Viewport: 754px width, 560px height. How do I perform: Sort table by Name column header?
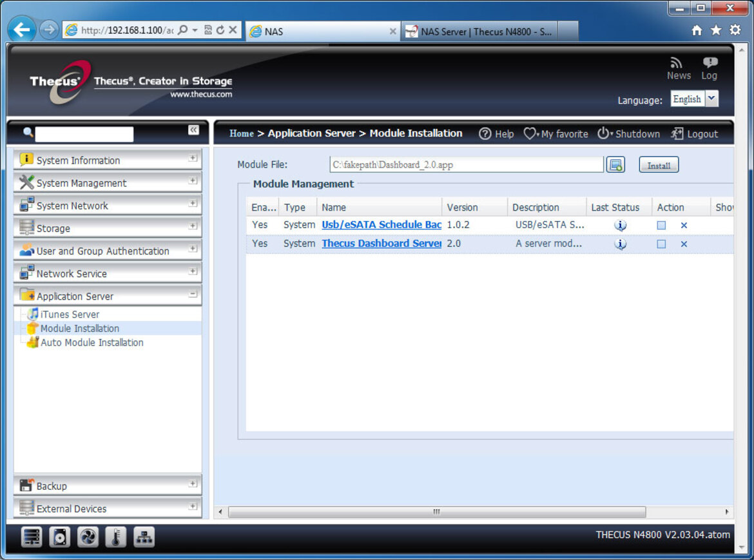tap(379, 207)
